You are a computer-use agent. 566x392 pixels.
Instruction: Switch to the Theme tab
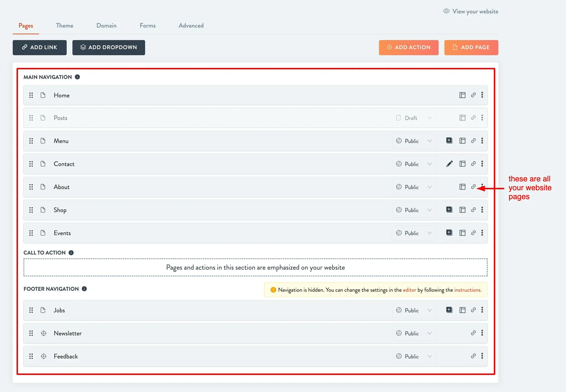[x=65, y=25]
